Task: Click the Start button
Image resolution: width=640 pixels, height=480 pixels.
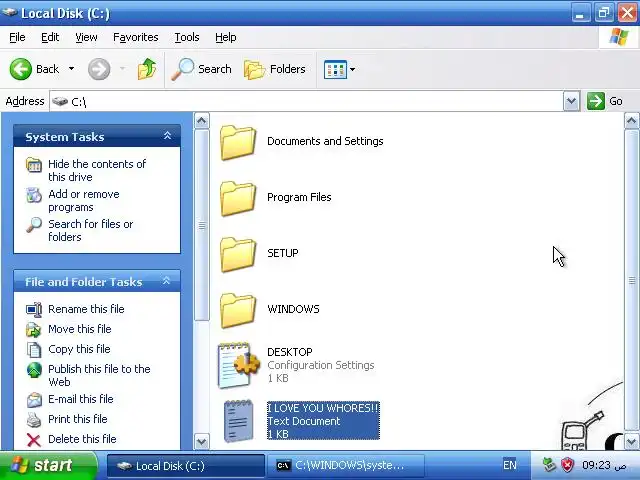Action: coord(48,465)
